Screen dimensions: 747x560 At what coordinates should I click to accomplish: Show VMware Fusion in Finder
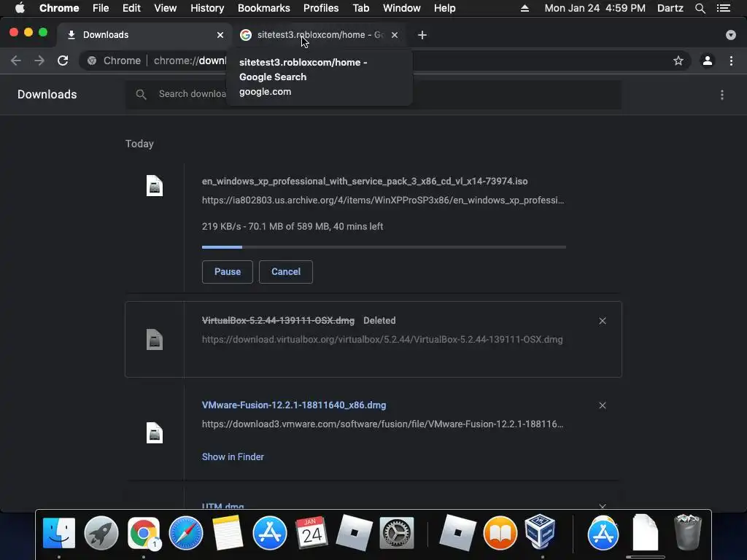click(233, 456)
